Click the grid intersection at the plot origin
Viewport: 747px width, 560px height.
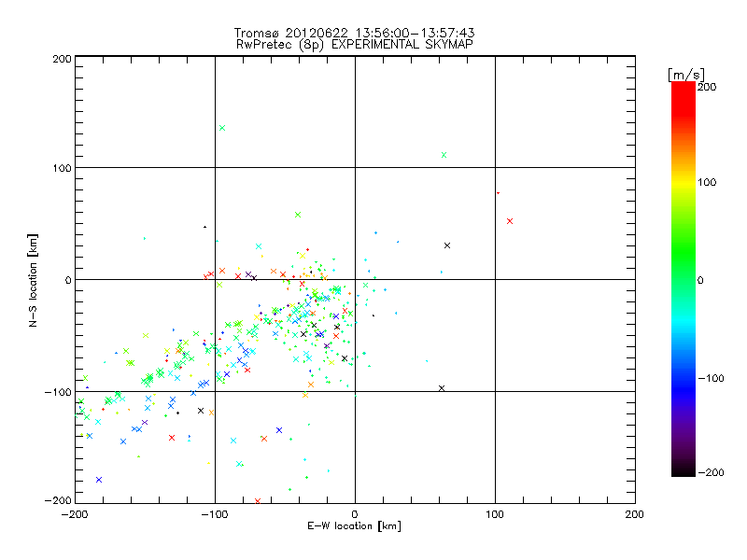point(355,279)
